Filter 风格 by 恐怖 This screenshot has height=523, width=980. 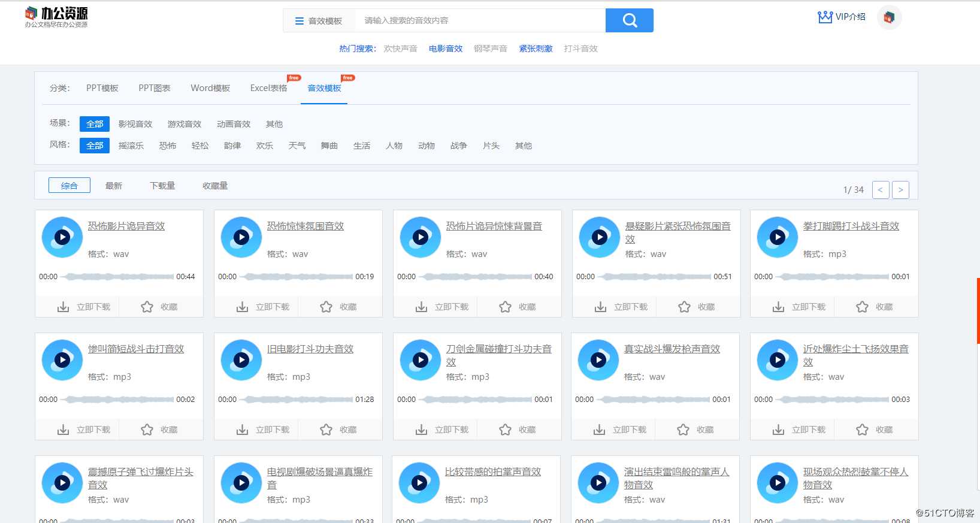(168, 146)
